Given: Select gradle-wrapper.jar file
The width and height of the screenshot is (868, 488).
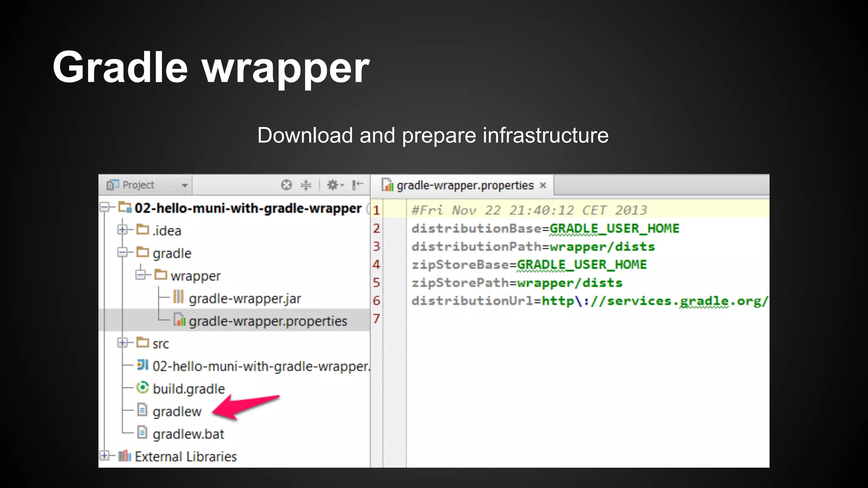Looking at the screenshot, I should (x=245, y=299).
